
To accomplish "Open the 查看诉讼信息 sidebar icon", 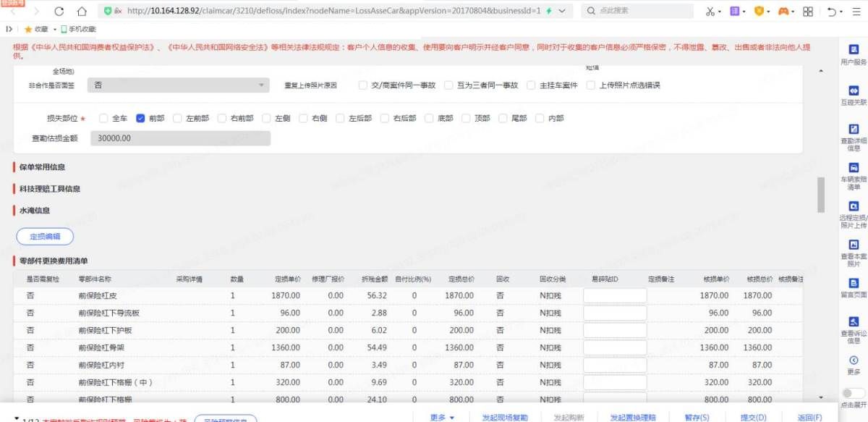I will [x=854, y=322].
